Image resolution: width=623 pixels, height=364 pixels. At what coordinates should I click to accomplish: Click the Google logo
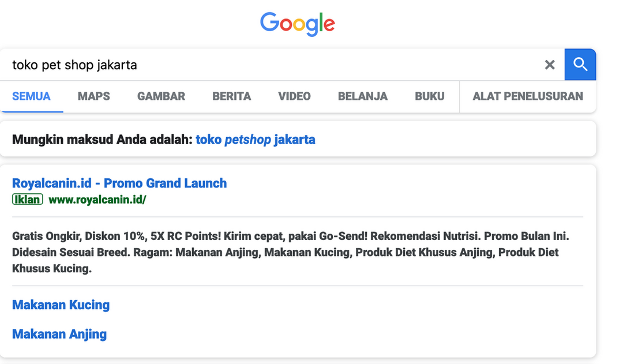pos(297,24)
